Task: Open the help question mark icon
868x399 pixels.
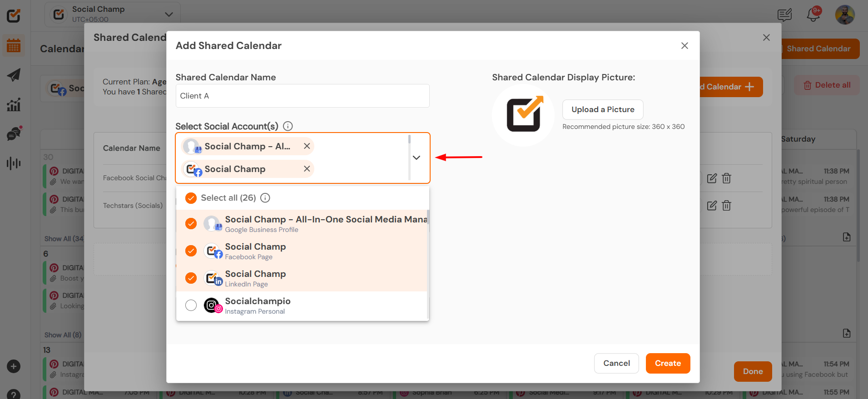Action: (14, 394)
